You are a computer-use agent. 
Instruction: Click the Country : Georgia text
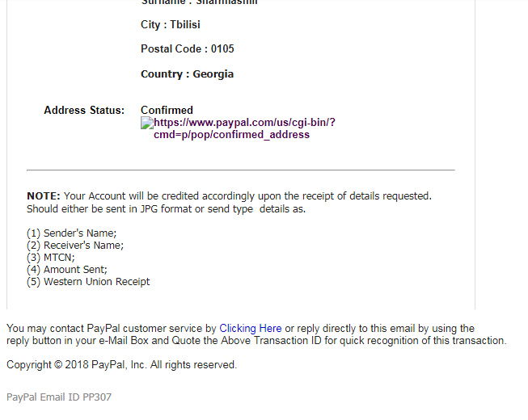(187, 74)
